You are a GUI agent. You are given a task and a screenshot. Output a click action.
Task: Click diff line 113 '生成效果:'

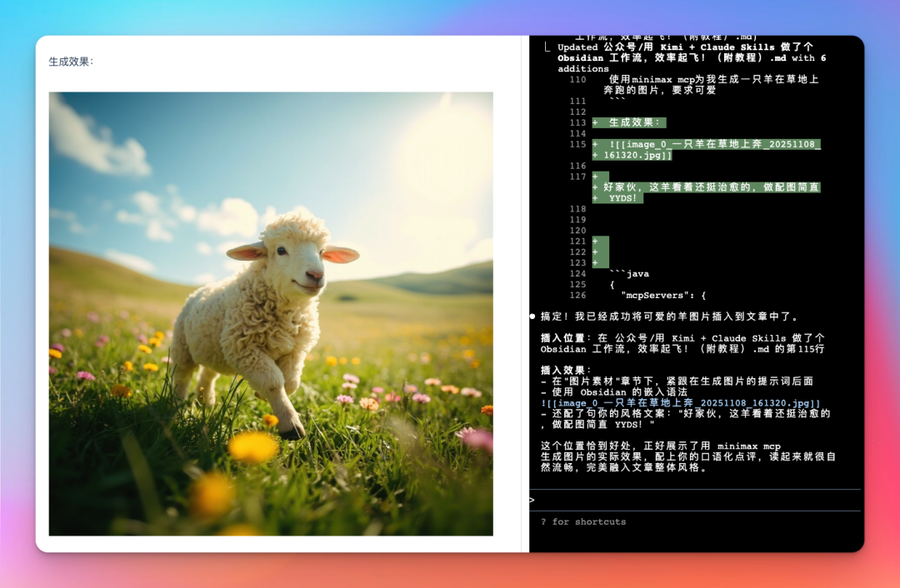pos(629,122)
